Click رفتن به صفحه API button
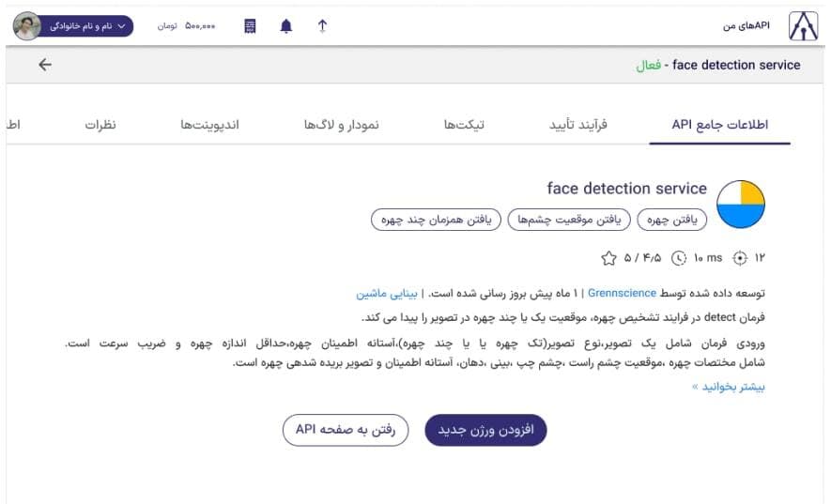Viewport: 831px width, 504px height. click(x=346, y=429)
